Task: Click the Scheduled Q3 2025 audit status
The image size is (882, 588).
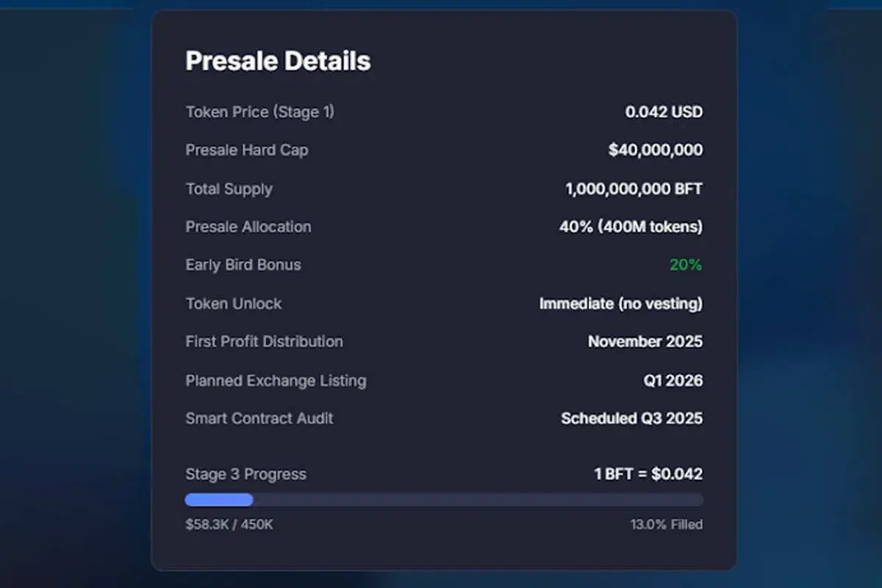Action: 632,418
